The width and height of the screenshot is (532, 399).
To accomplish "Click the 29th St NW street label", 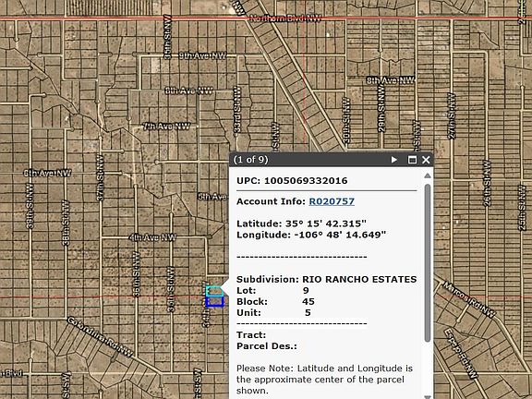I will pos(381,108).
